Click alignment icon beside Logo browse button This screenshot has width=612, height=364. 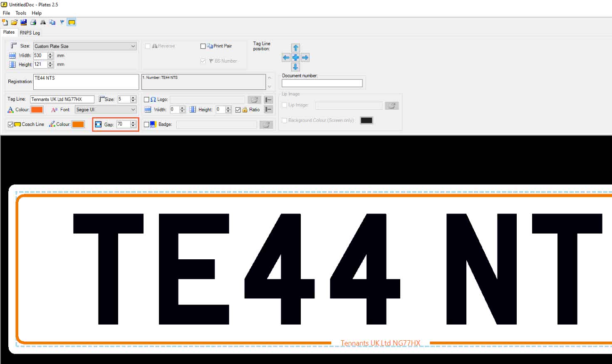268,100
